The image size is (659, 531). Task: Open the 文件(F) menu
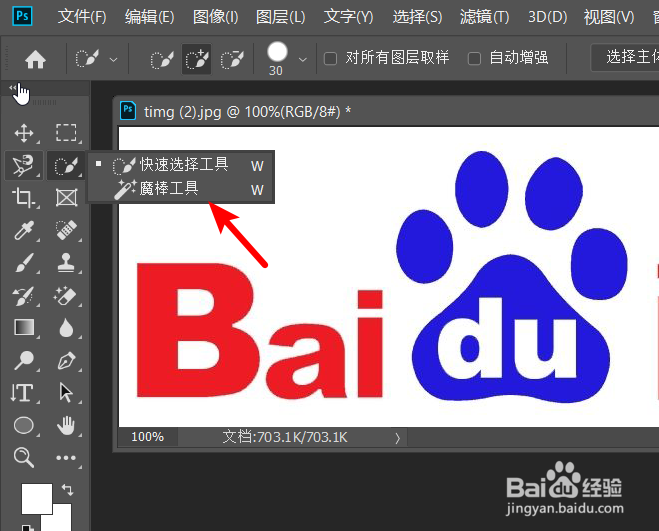[82, 17]
